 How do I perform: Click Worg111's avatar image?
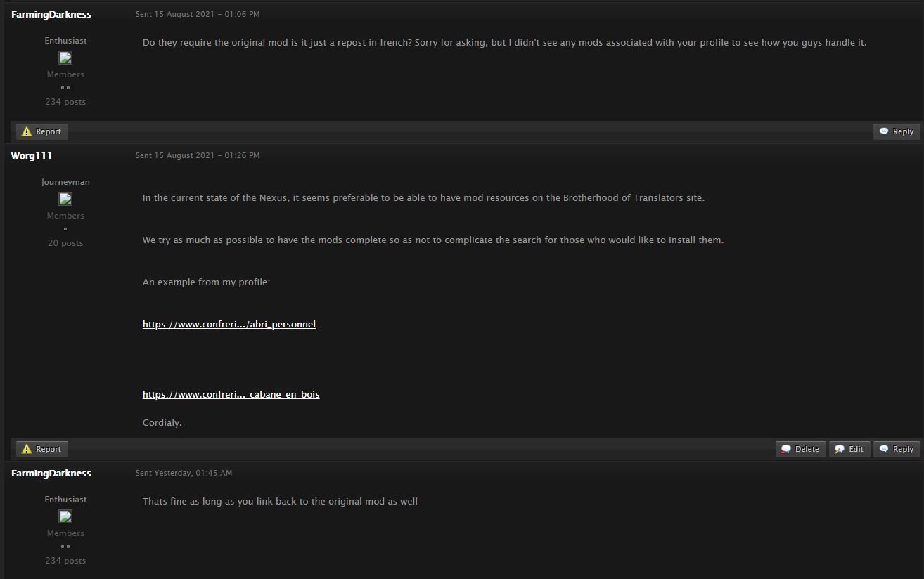click(65, 199)
